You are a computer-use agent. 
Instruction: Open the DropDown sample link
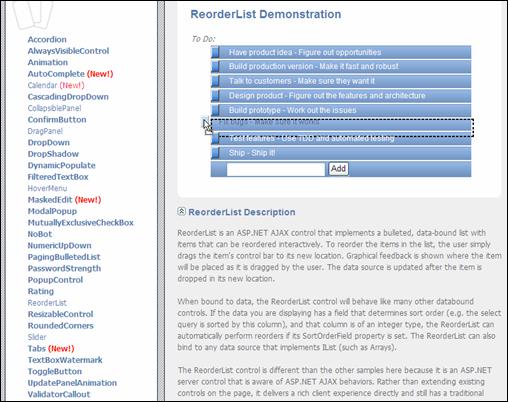point(49,143)
